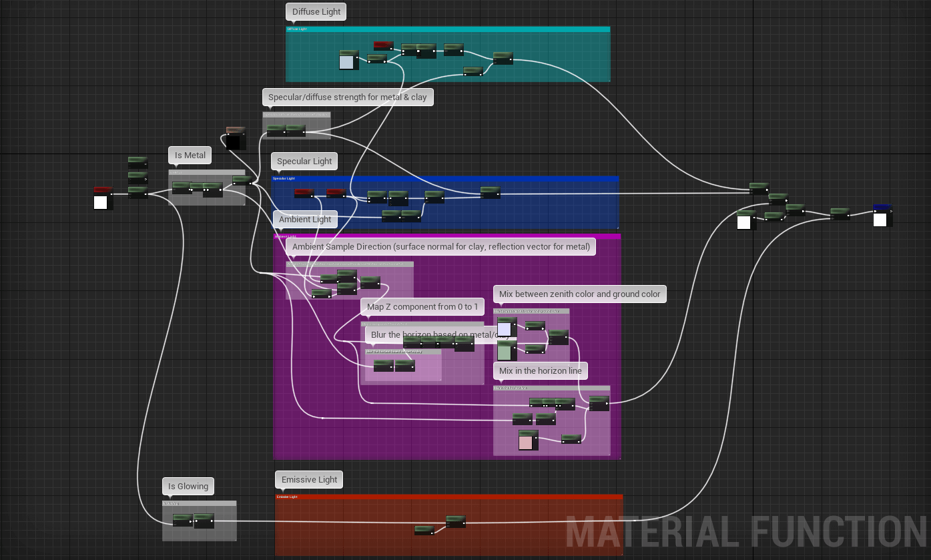Click the green ground color swatch
The width and height of the screenshot is (931, 560).
click(x=505, y=350)
